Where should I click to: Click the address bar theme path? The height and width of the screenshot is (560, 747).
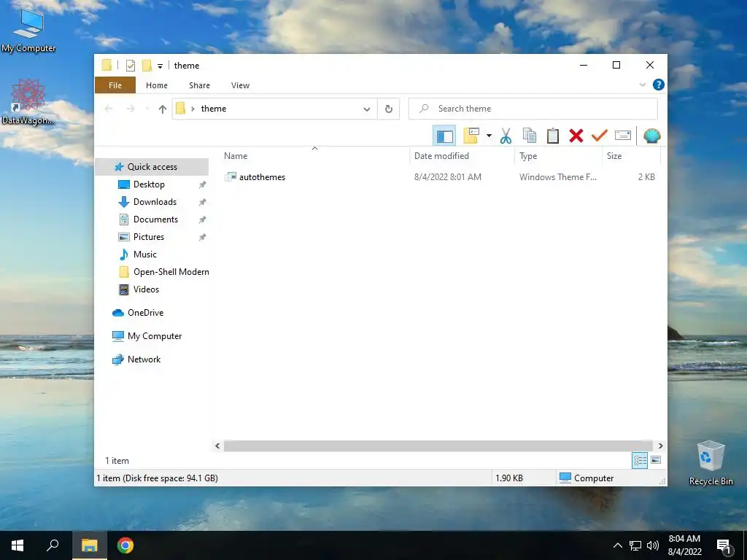coord(214,109)
